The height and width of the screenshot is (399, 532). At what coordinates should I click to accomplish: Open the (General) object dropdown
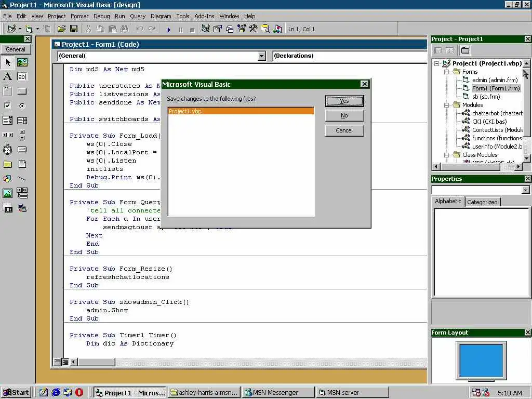[262, 56]
